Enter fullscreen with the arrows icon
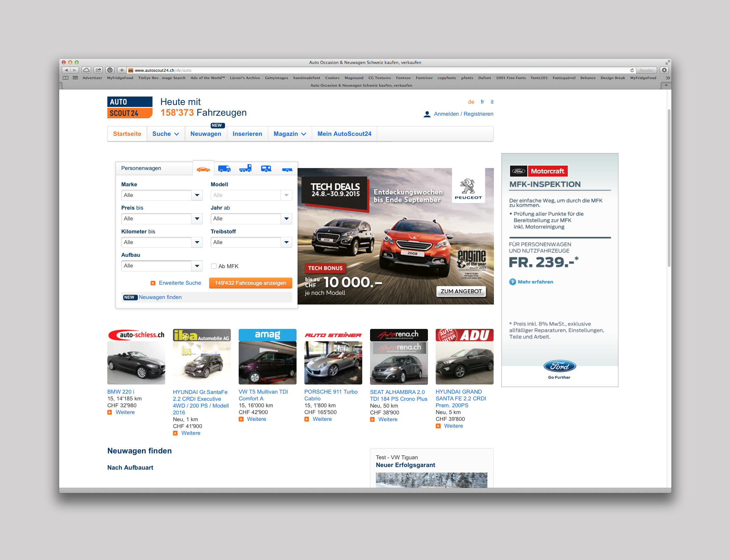This screenshot has height=560, width=730. (x=667, y=62)
